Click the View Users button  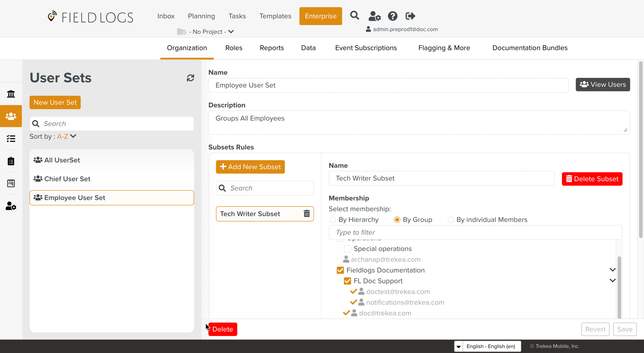(603, 85)
